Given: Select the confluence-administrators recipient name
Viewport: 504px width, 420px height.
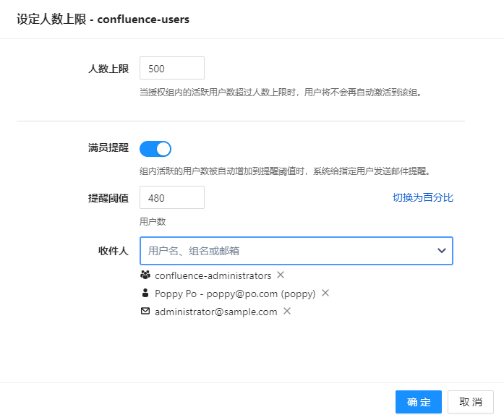Looking at the screenshot, I should (x=213, y=275).
